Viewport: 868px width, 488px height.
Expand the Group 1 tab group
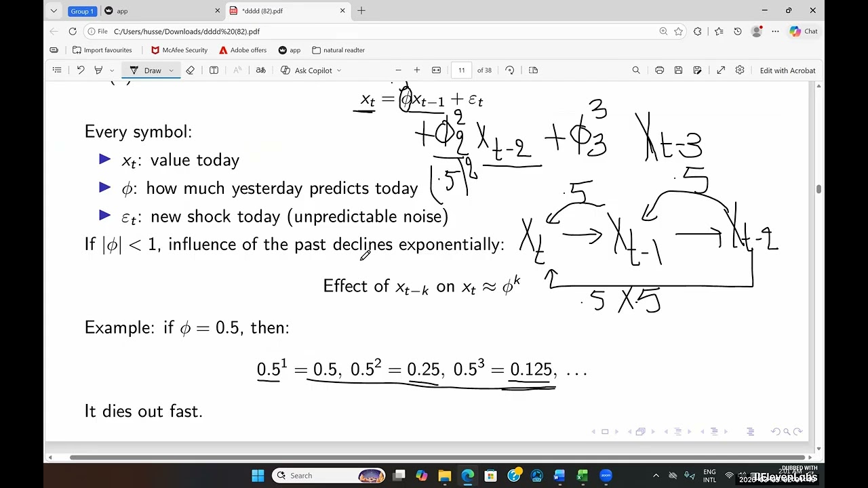pyautogui.click(x=82, y=11)
